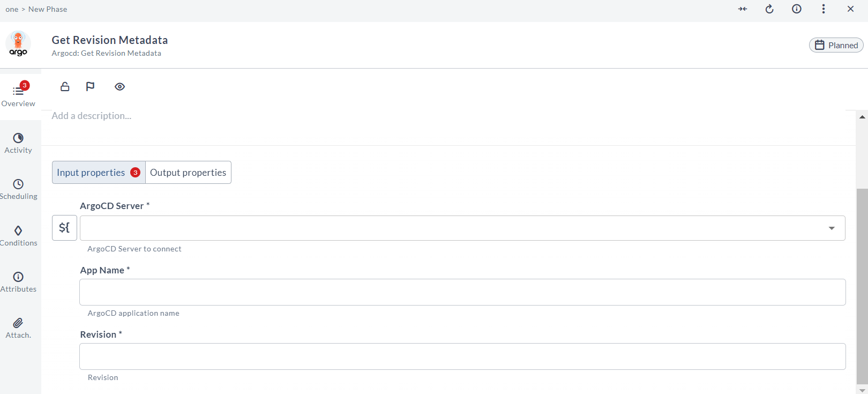Switch to the Output properties tab
Screen dimensions: 868x394
(188, 173)
